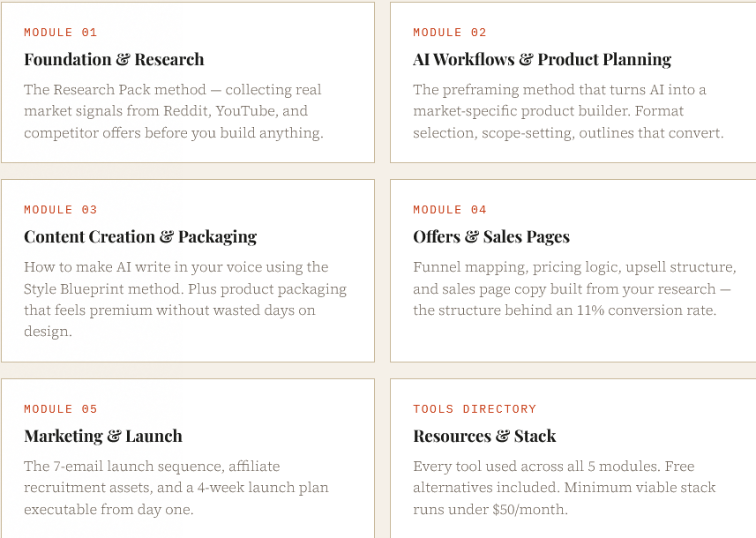
Task: Click the preframing method description text
Action: (568, 111)
